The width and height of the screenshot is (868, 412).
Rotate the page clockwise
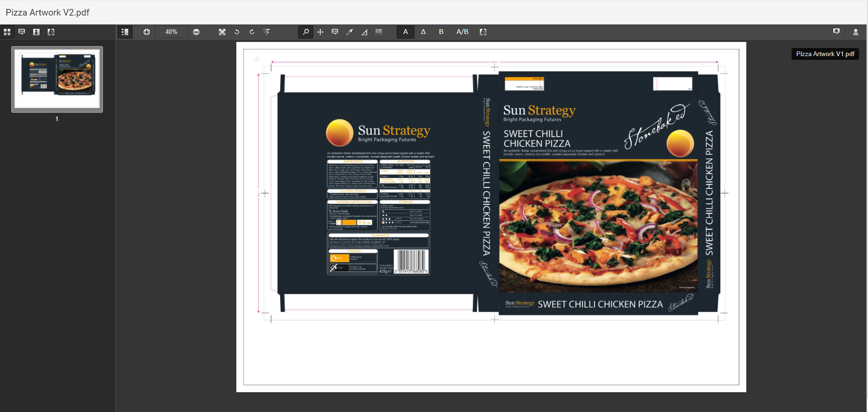pos(252,32)
